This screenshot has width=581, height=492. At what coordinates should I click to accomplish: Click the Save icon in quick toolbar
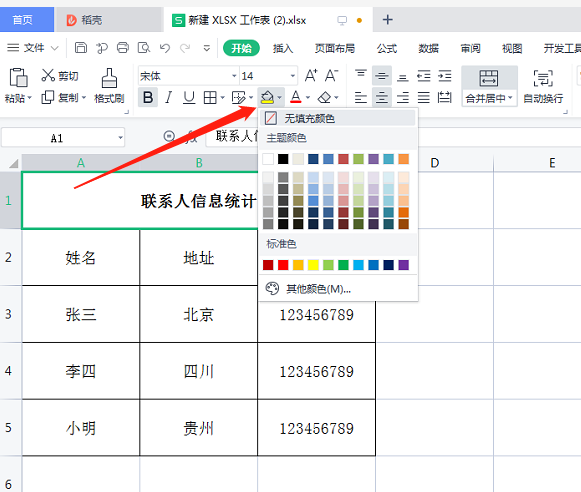(x=81, y=48)
